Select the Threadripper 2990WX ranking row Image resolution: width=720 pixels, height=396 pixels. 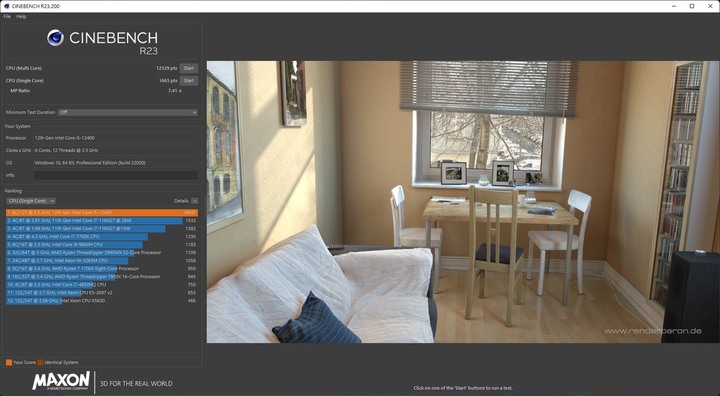click(102, 253)
